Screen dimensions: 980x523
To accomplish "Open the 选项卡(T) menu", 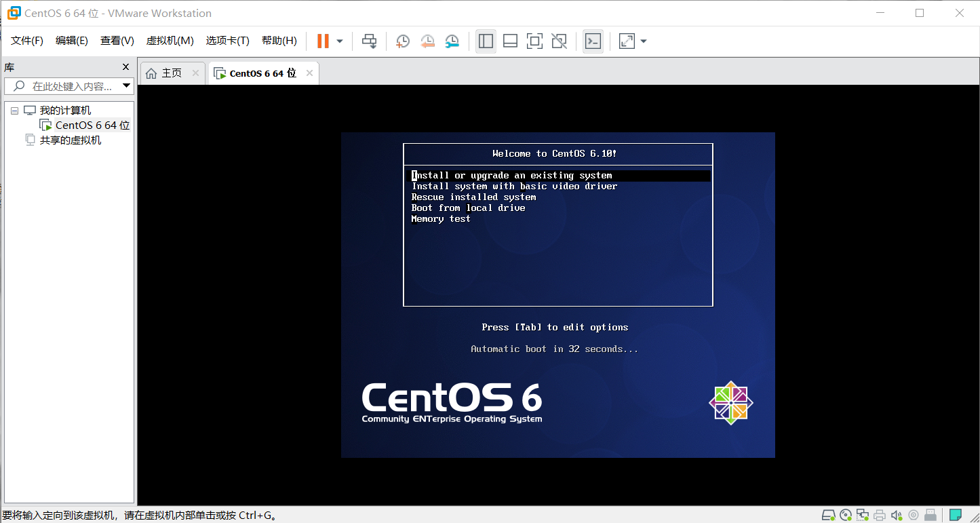I will (x=228, y=41).
